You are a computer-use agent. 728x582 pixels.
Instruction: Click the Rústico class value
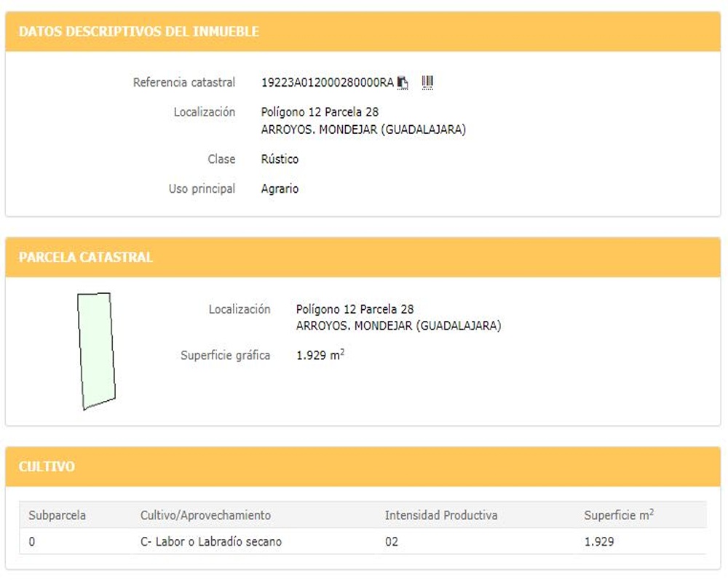(280, 159)
